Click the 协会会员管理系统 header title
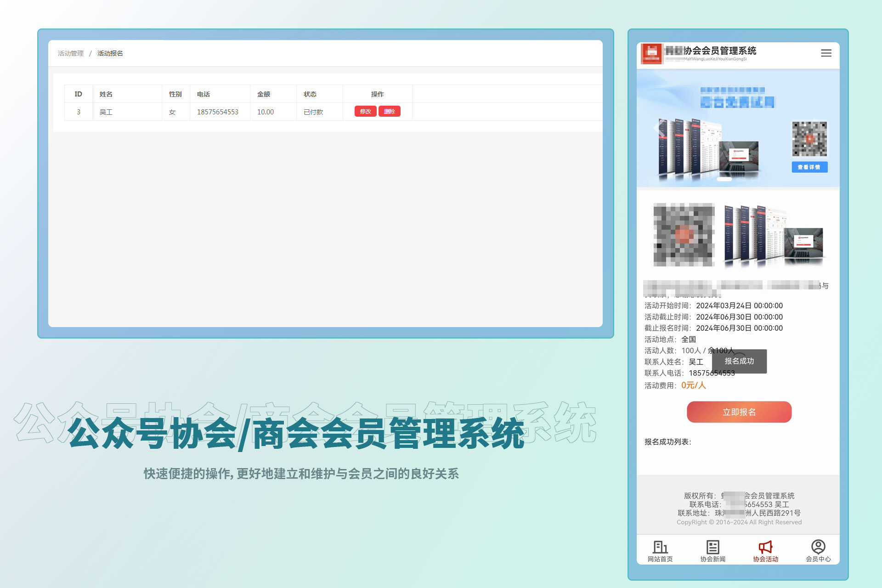This screenshot has width=882, height=588. click(x=720, y=51)
